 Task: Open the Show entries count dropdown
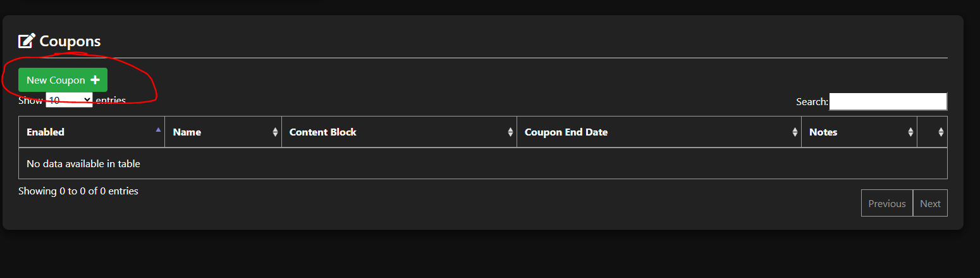(x=70, y=100)
